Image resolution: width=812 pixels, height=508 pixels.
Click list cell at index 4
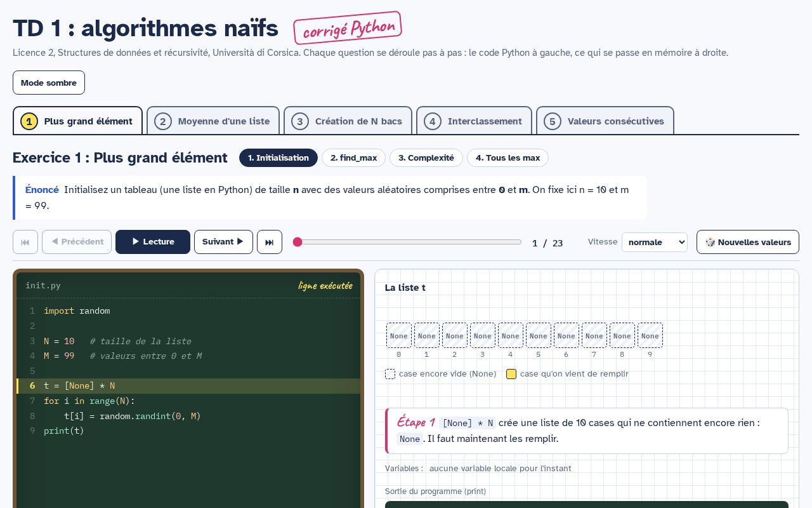point(511,335)
